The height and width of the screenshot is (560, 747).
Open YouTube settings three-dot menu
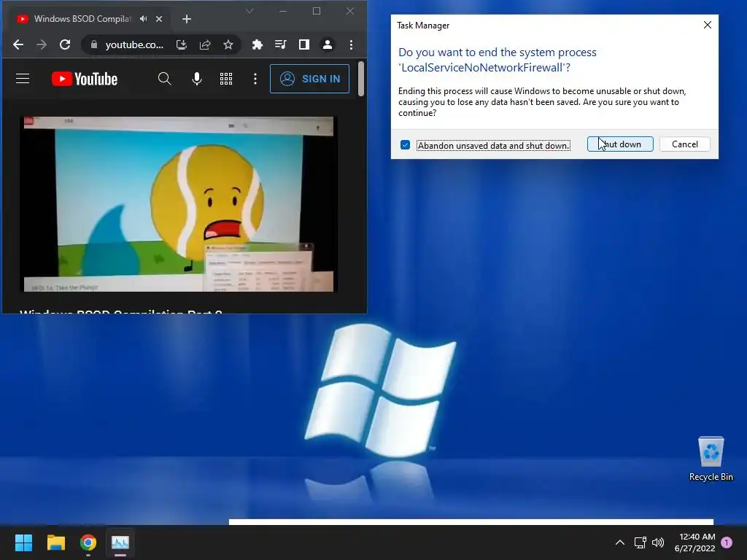point(255,79)
